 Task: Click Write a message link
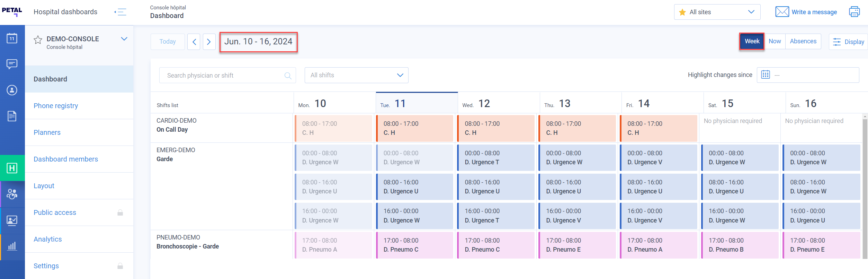click(814, 12)
